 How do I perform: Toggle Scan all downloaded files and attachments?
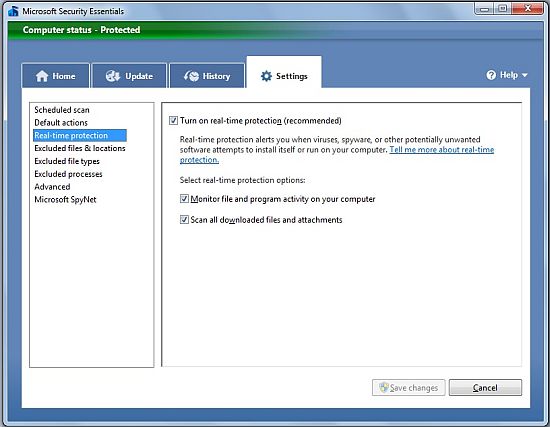point(184,220)
